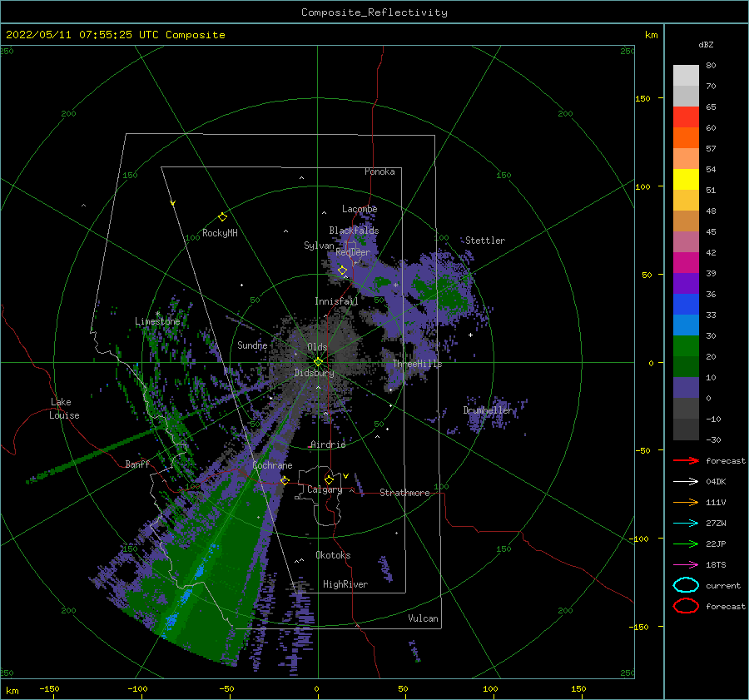Click the Calgary city label
Viewport: 749px width, 700px height.
(x=325, y=489)
